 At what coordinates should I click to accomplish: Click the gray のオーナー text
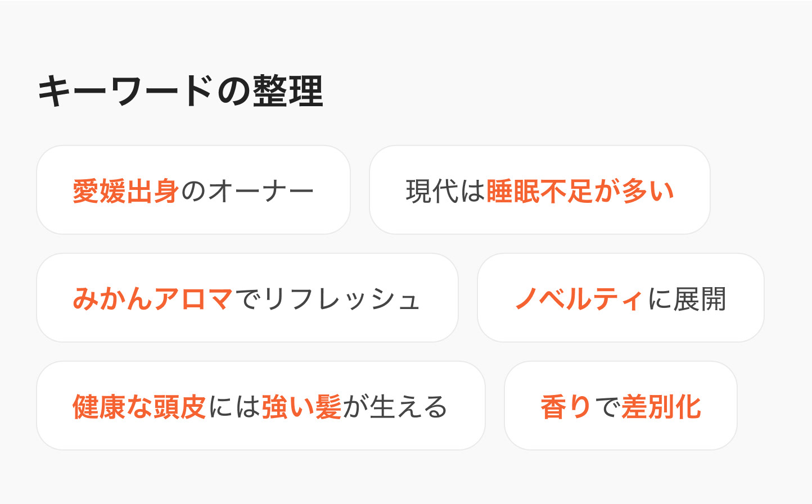247,191
